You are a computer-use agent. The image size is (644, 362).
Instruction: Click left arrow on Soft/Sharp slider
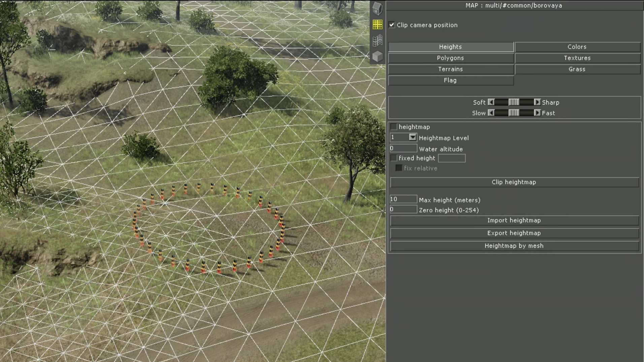[491, 102]
